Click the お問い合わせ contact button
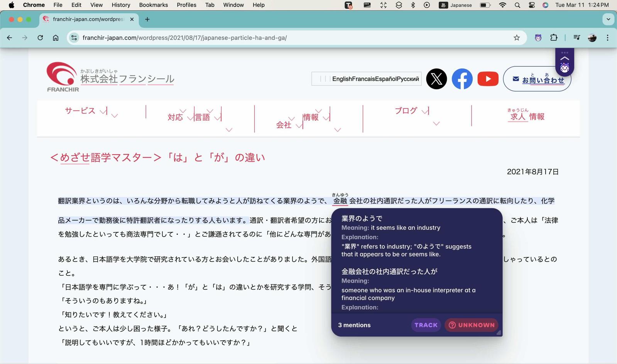Screen dimensions: 617x364 coord(537,79)
